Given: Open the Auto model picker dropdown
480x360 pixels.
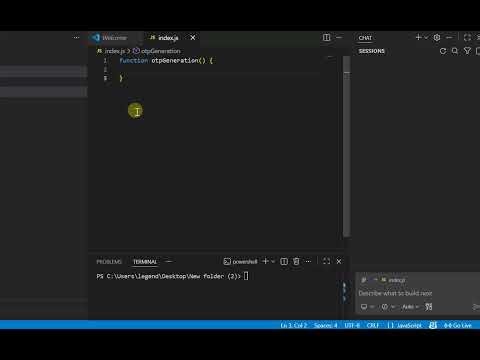Looking at the screenshot, I should coord(410,307).
